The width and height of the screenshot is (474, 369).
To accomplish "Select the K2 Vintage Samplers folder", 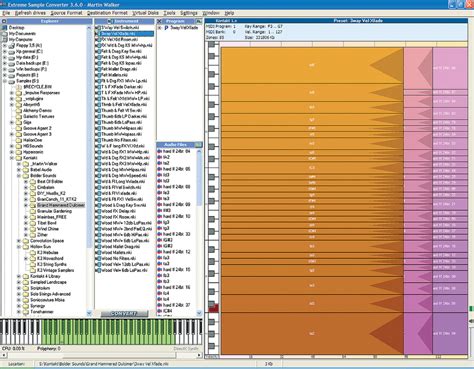I will 55,270.
